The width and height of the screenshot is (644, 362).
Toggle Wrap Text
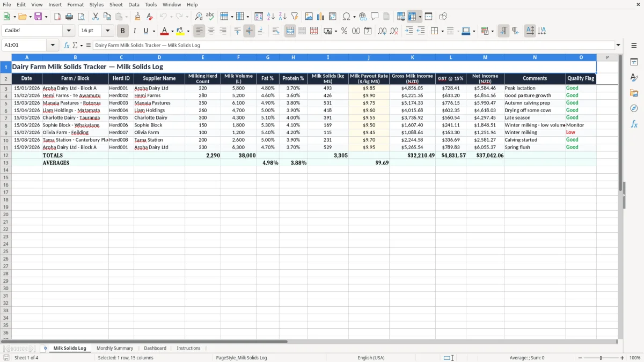pos(276,31)
